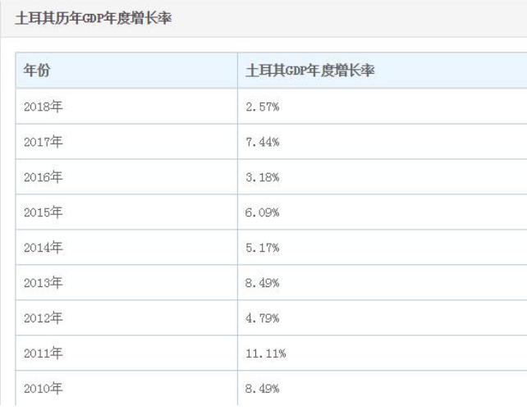The width and height of the screenshot is (527, 420).
Task: Select the 2017年 year cell
Action: tap(44, 142)
